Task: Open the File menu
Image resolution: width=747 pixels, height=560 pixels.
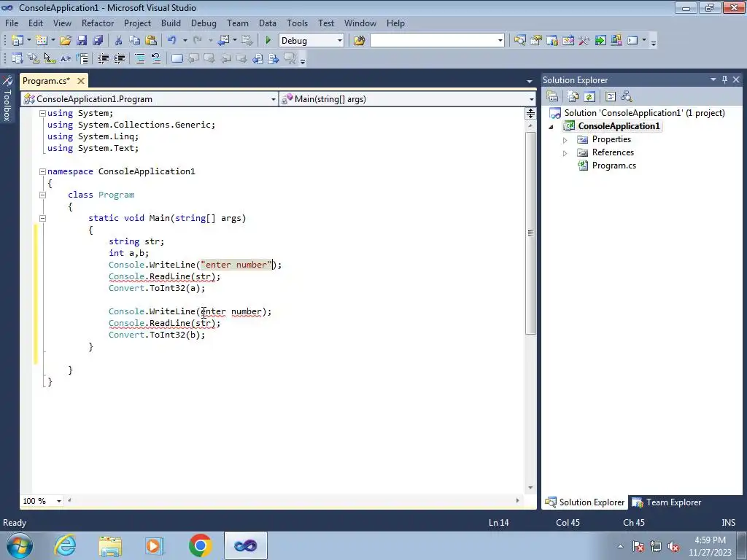Action: pyautogui.click(x=12, y=23)
